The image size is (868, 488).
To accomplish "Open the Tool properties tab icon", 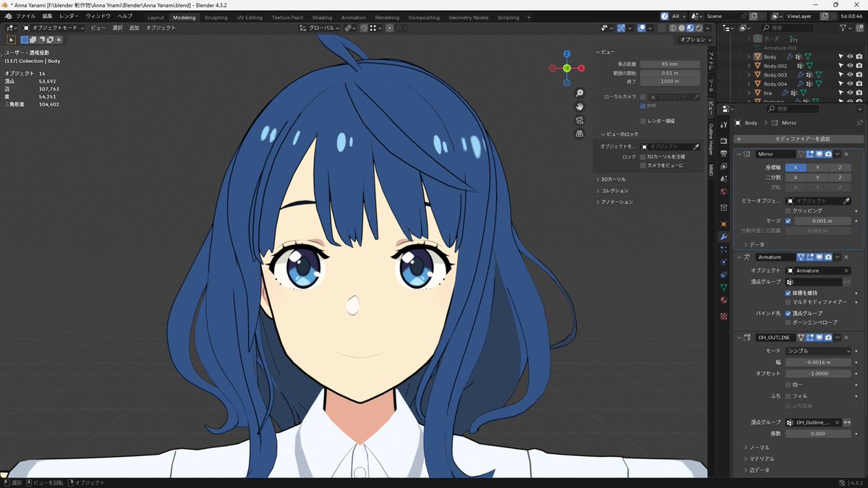I will point(723,125).
